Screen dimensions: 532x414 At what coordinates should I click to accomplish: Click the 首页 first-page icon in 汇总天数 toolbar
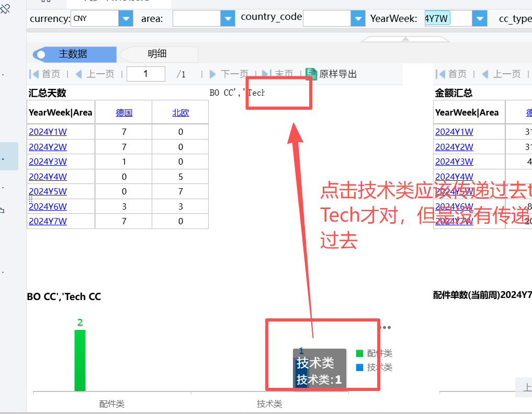tap(34, 74)
